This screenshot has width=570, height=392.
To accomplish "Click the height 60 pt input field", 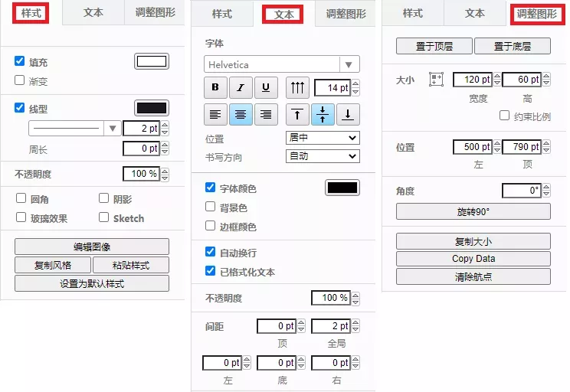I will (x=522, y=79).
